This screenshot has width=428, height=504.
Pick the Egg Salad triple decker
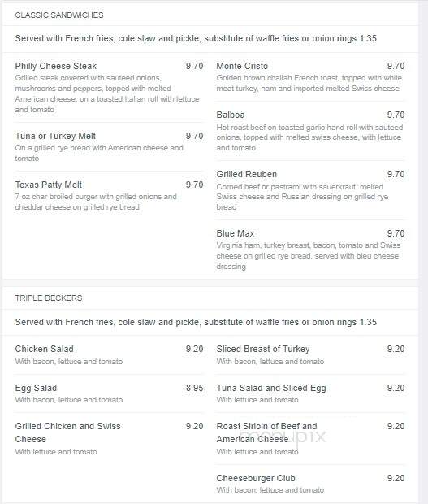[x=36, y=388]
